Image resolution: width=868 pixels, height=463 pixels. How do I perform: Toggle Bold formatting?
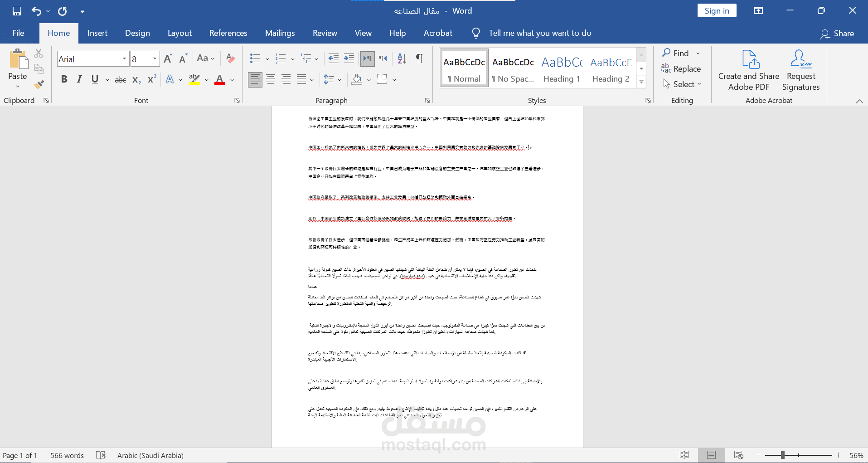click(x=64, y=80)
